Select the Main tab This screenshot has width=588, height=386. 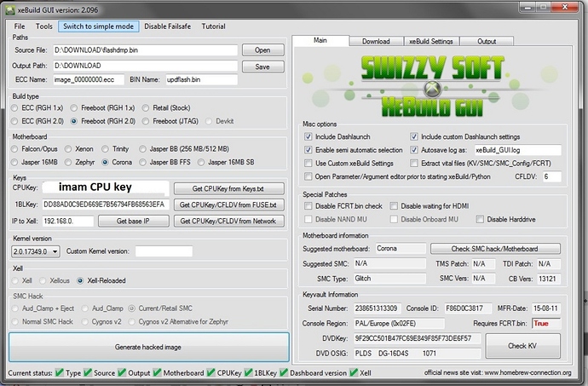[320, 41]
